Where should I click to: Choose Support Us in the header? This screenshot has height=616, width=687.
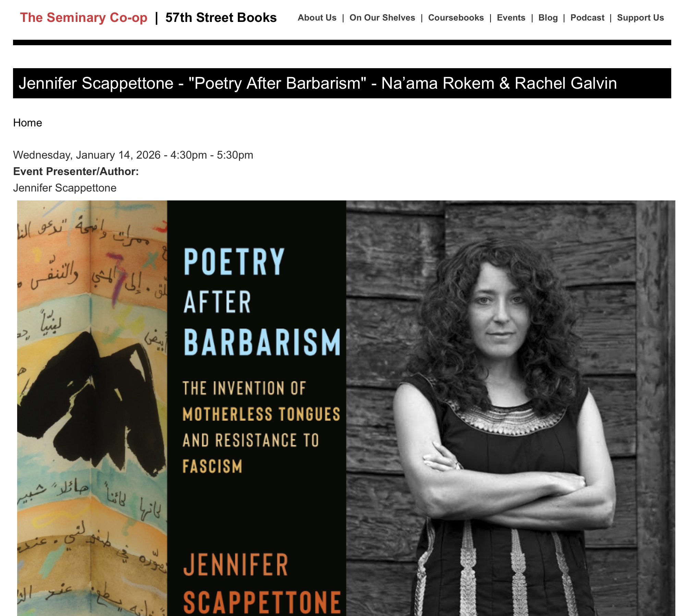[640, 18]
